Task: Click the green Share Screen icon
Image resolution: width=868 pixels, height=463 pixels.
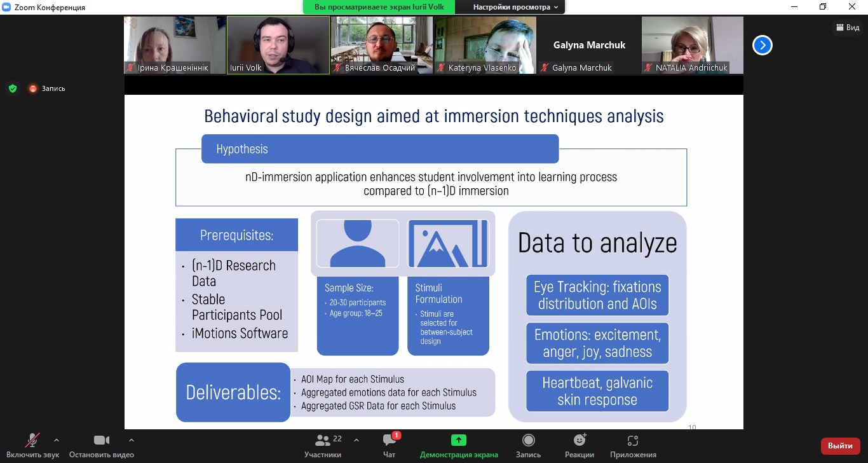Action: pos(458,440)
